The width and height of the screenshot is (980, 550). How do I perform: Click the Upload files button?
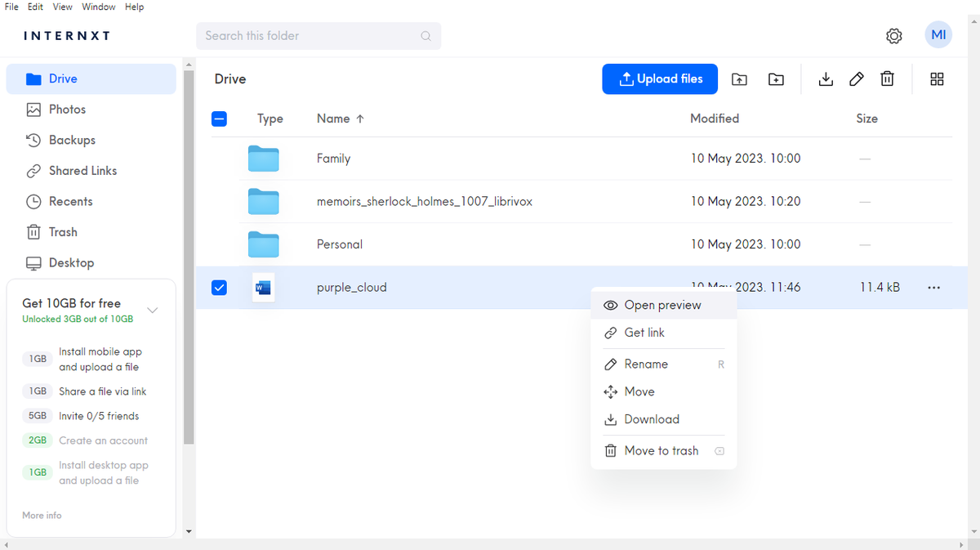(x=660, y=78)
